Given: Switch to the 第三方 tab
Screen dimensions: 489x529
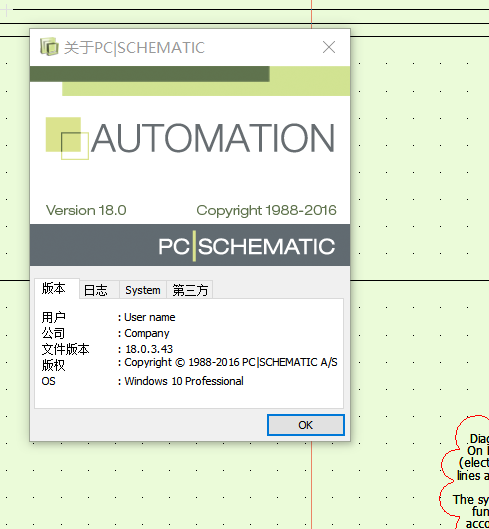Looking at the screenshot, I should 190,290.
